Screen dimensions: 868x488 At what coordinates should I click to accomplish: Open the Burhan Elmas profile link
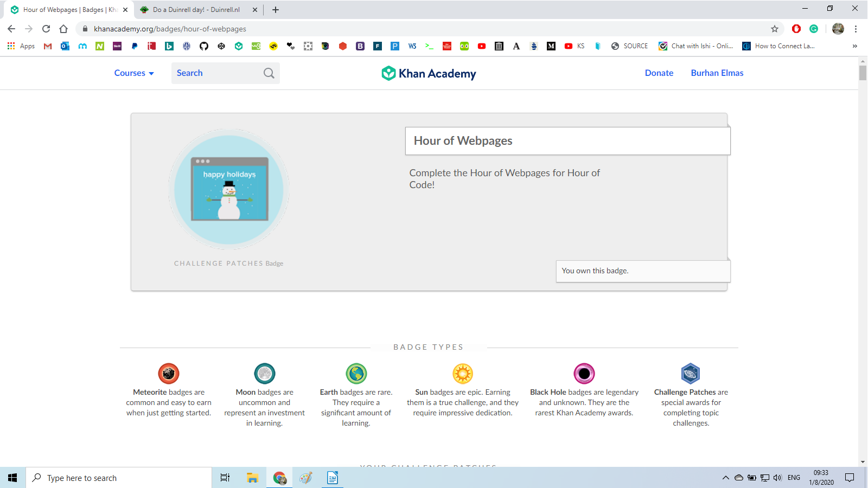[717, 73]
